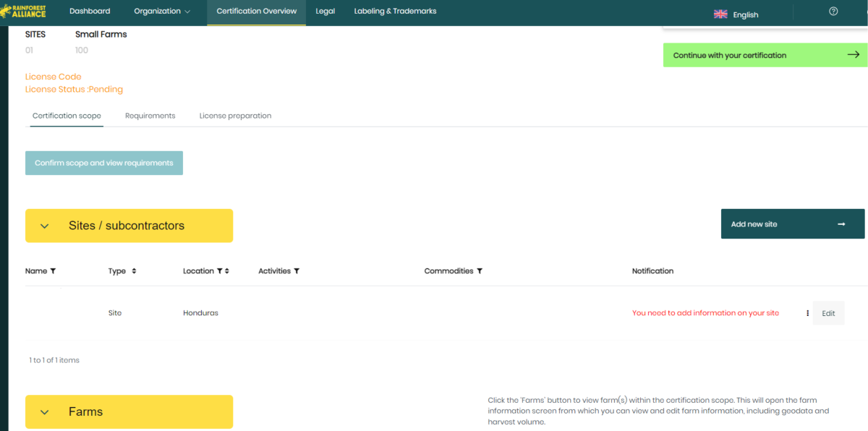Viewport: 868px width, 431px height.
Task: Click the Sites / subcontractors header
Action: tap(129, 226)
